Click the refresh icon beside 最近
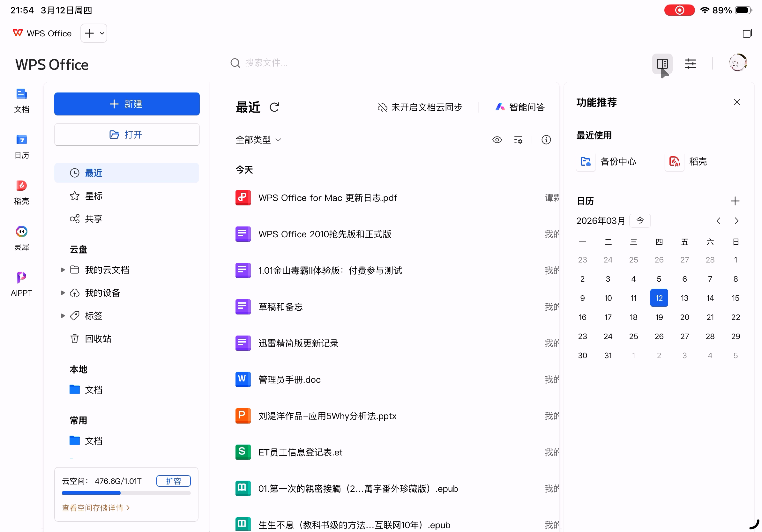The height and width of the screenshot is (532, 762). click(x=274, y=107)
